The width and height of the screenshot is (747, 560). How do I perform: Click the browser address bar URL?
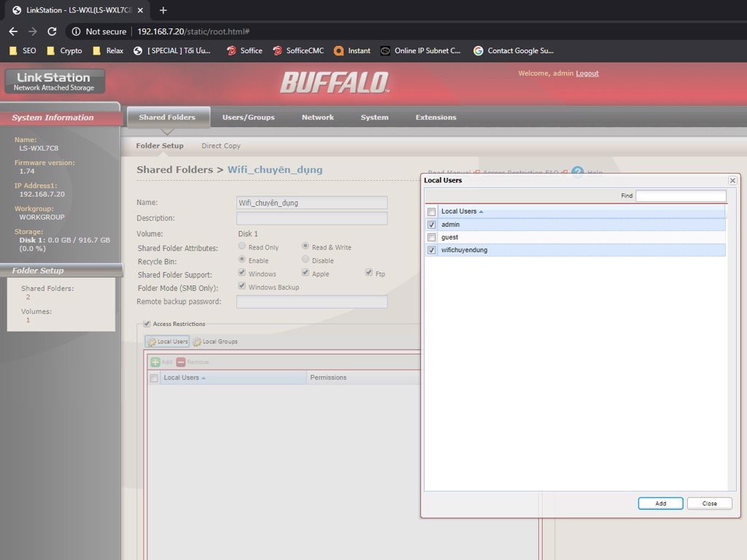point(193,31)
